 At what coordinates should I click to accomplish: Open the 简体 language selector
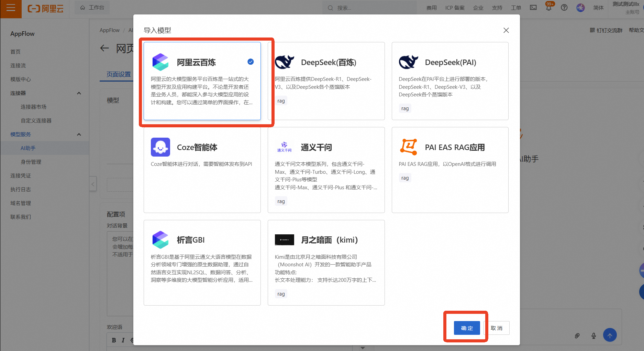pyautogui.click(x=599, y=8)
